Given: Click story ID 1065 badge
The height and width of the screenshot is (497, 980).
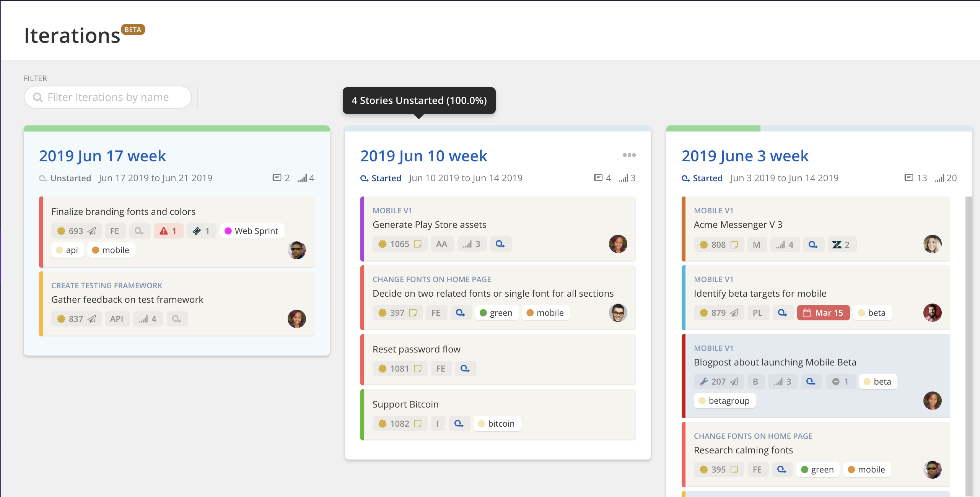Looking at the screenshot, I should coord(400,244).
